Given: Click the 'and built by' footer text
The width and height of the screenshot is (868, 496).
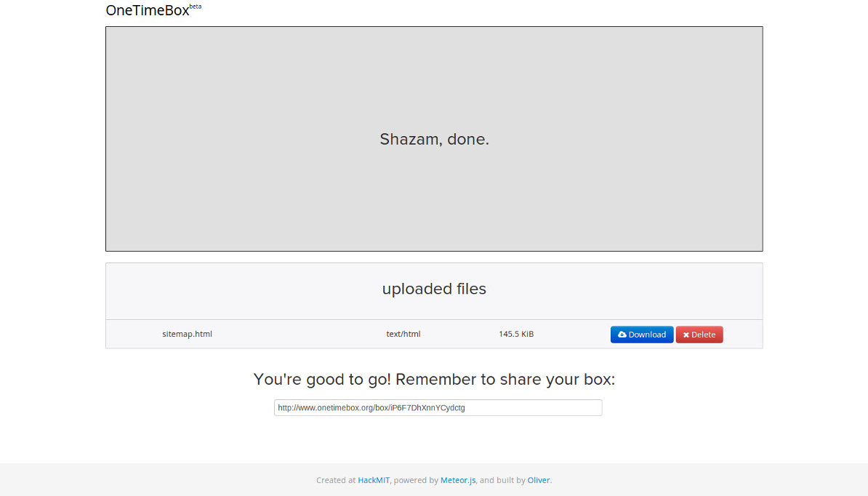Looking at the screenshot, I should click(502, 480).
